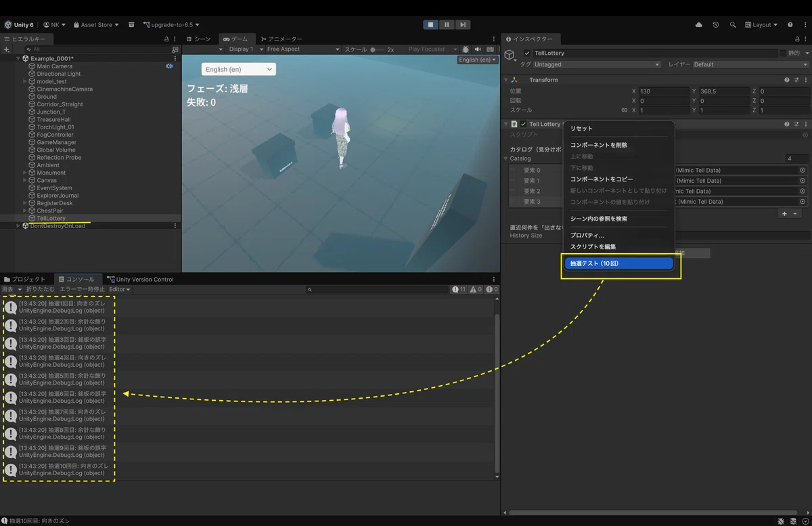Open Tell Lottery component more options
Screen dimensions: 812x526
[805, 125]
